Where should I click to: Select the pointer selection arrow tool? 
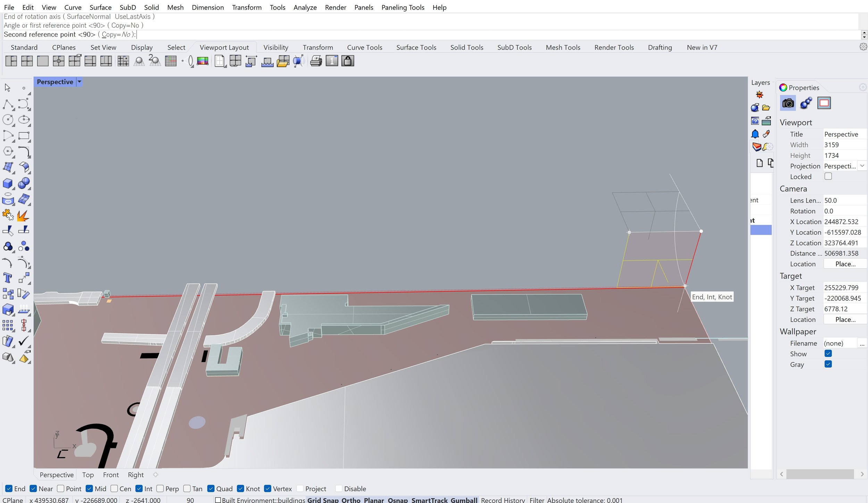click(x=8, y=88)
